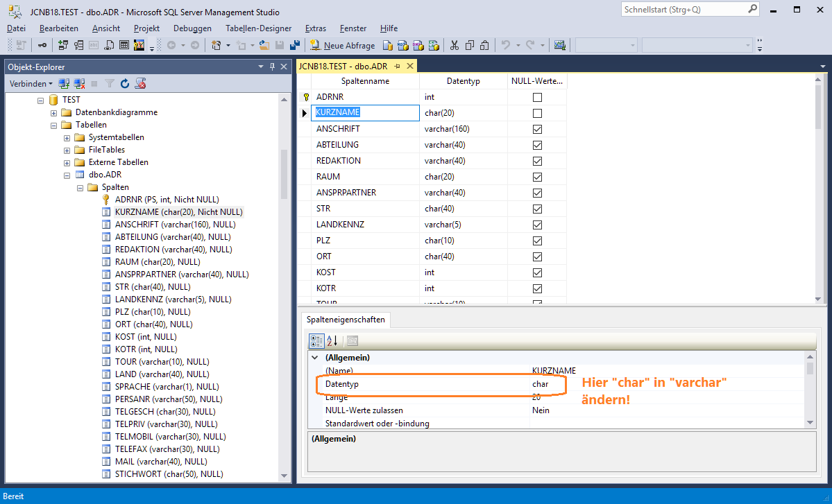Select the MAIL column in tree
832x504 pixels.
pyautogui.click(x=161, y=462)
